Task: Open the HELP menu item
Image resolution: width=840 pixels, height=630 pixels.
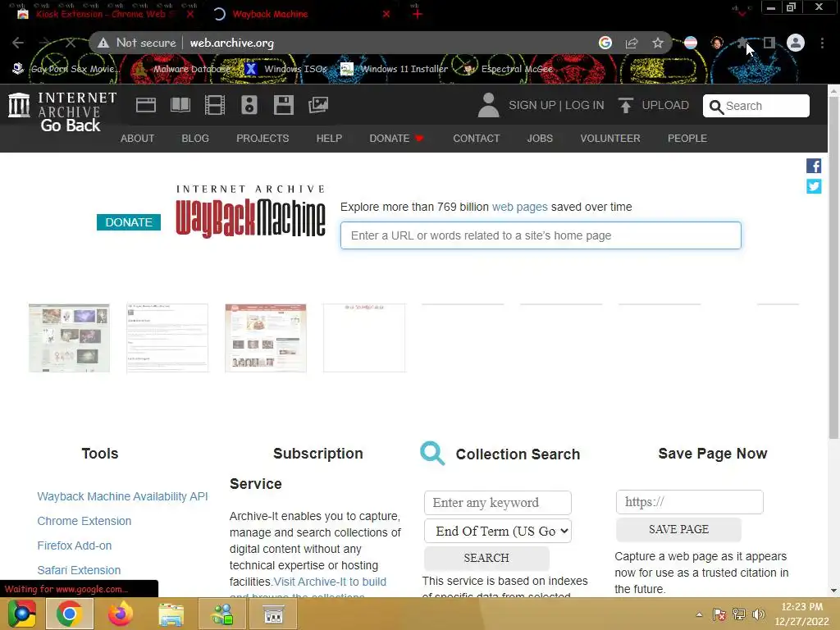Action: click(x=329, y=138)
